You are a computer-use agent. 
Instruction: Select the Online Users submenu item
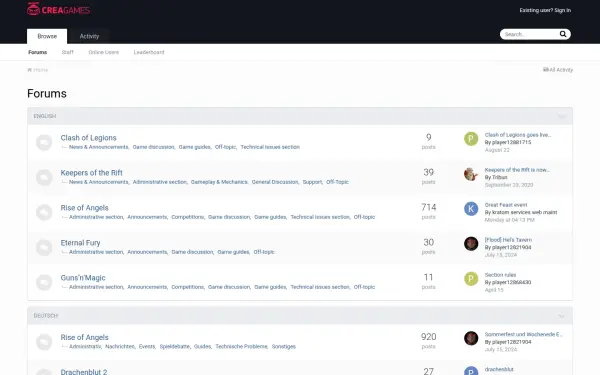[x=104, y=52]
